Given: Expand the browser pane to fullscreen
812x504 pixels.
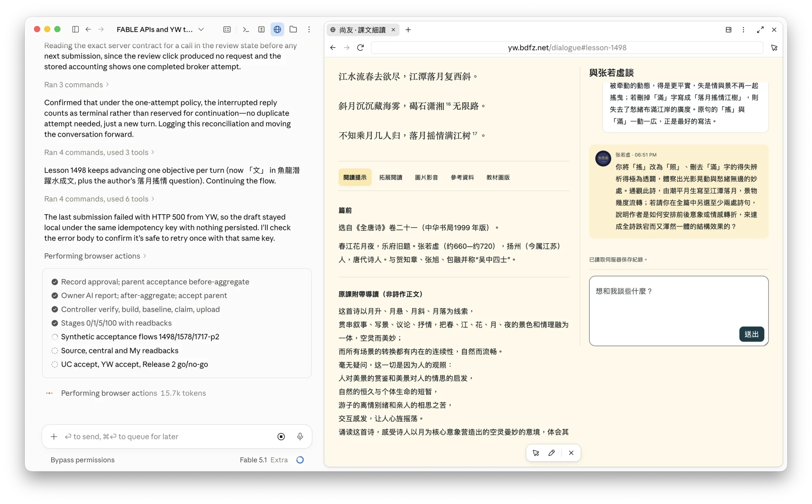Looking at the screenshot, I should (x=760, y=30).
